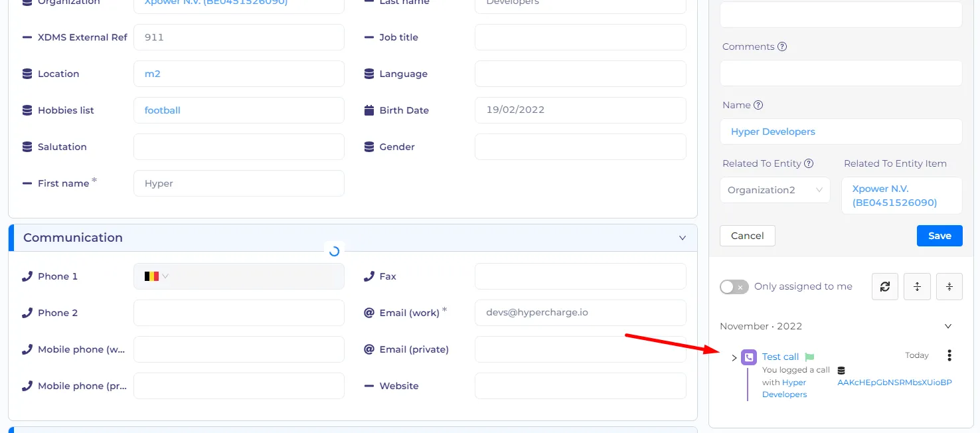
Task: Expand the Test call entry details
Action: [734, 358]
